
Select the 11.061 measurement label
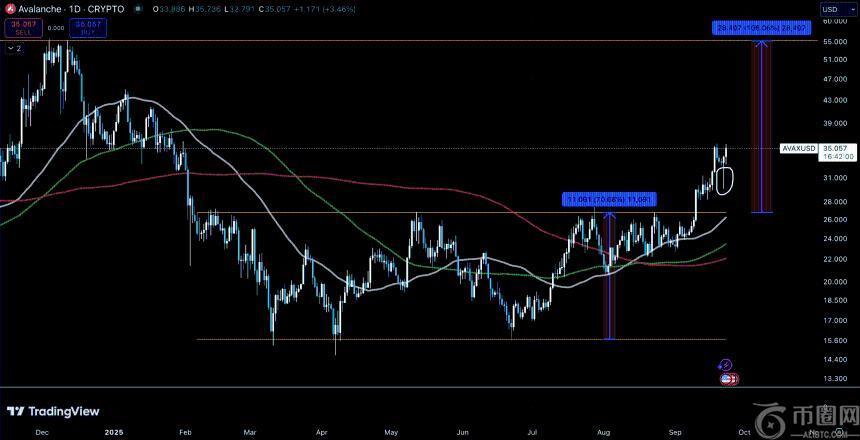610,199
